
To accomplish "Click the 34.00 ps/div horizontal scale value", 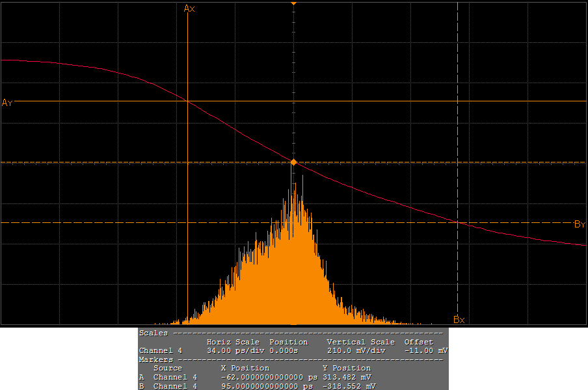I will coord(232,350).
